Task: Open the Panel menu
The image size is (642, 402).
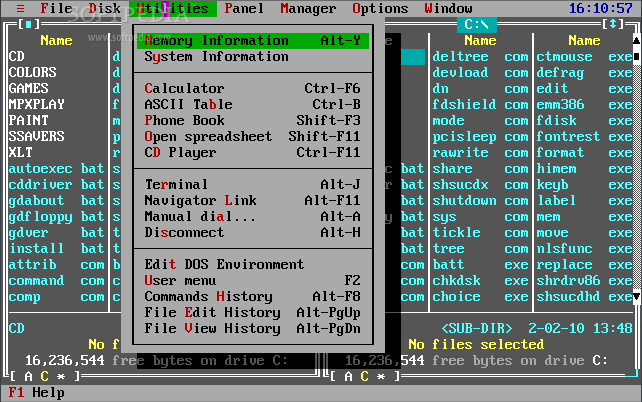Action: pyautogui.click(x=244, y=8)
